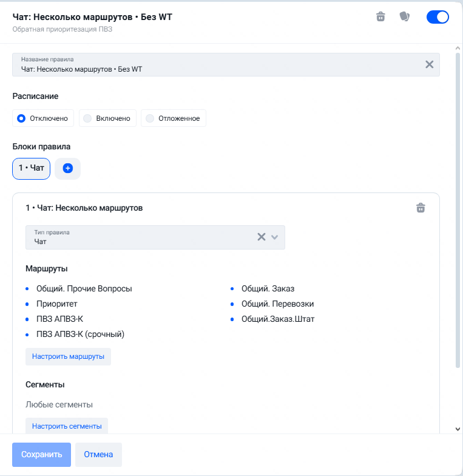The image size is (463, 476).
Task: Open the 1 • Чат block tab
Action: tap(32, 169)
